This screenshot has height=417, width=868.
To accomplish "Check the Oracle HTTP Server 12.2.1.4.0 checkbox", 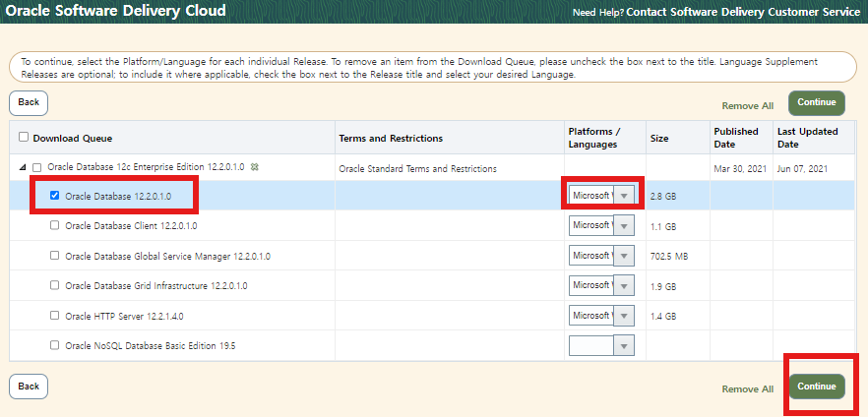I will [54, 316].
